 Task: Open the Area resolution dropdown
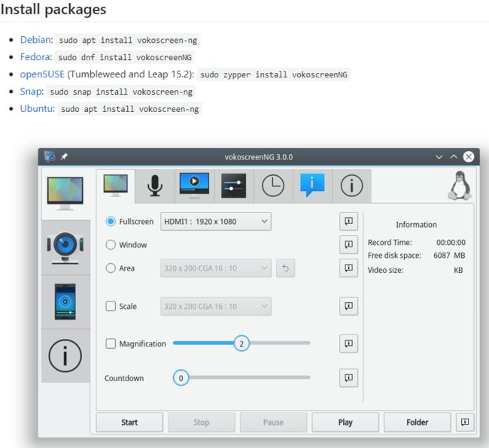(216, 268)
